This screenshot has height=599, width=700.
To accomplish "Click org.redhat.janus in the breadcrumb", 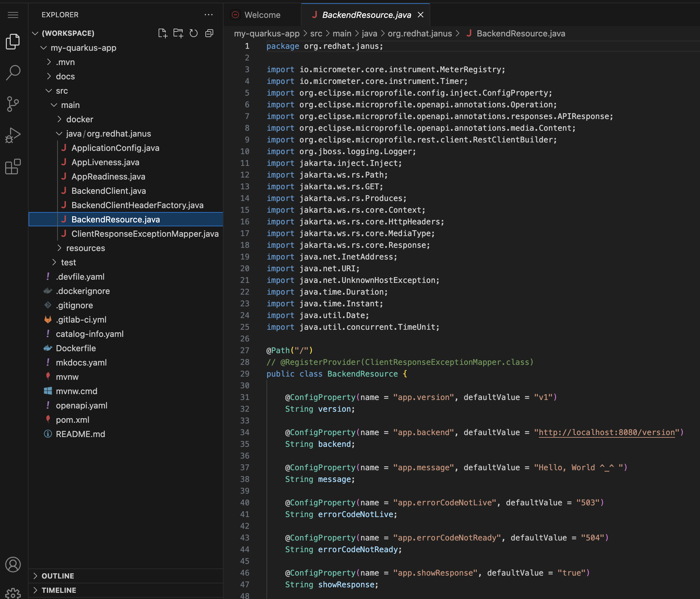I will pos(420,33).
